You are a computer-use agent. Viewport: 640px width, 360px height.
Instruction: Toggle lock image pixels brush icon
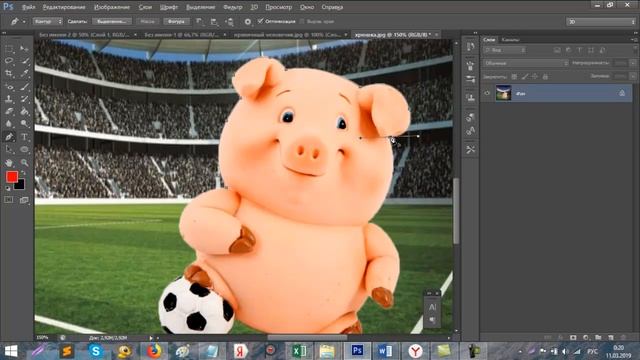525,76
